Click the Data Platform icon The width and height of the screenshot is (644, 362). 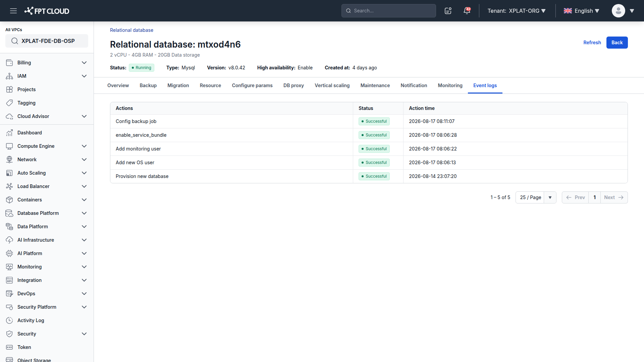(9, 227)
